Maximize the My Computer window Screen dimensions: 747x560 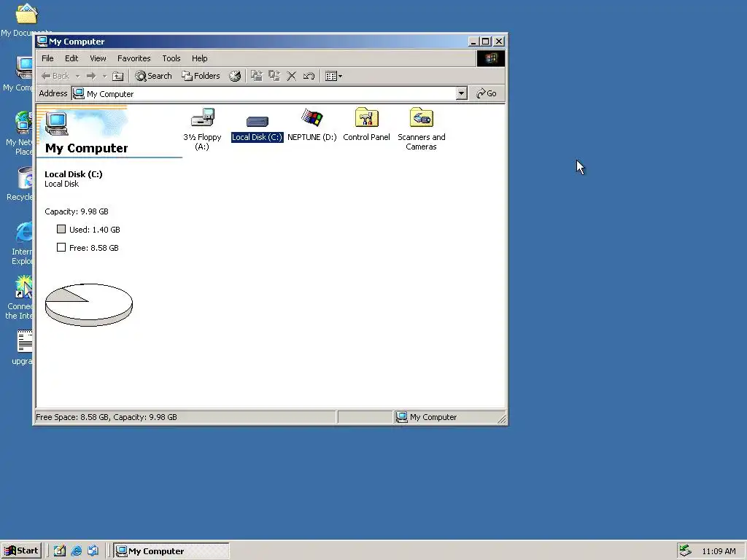tap(485, 42)
